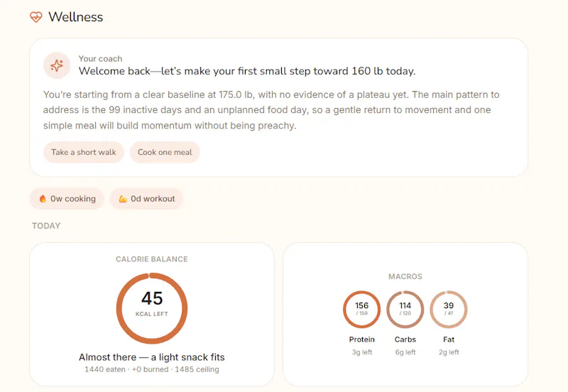Click the 1440 eaten summary line

click(x=152, y=369)
